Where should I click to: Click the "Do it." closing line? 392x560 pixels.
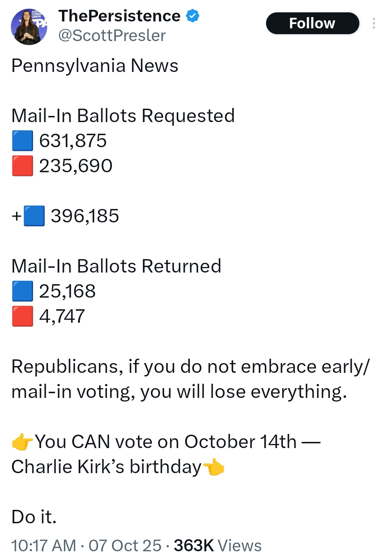pos(34,517)
